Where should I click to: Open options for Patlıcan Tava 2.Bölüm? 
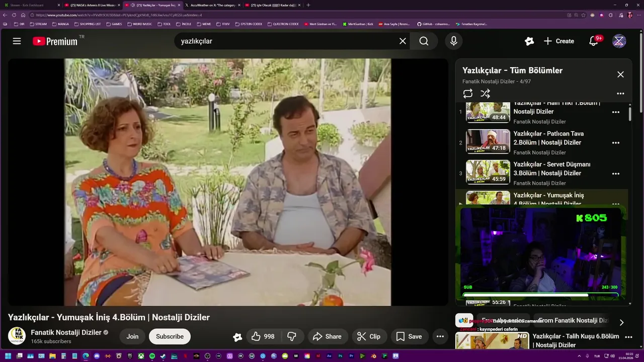click(x=615, y=143)
